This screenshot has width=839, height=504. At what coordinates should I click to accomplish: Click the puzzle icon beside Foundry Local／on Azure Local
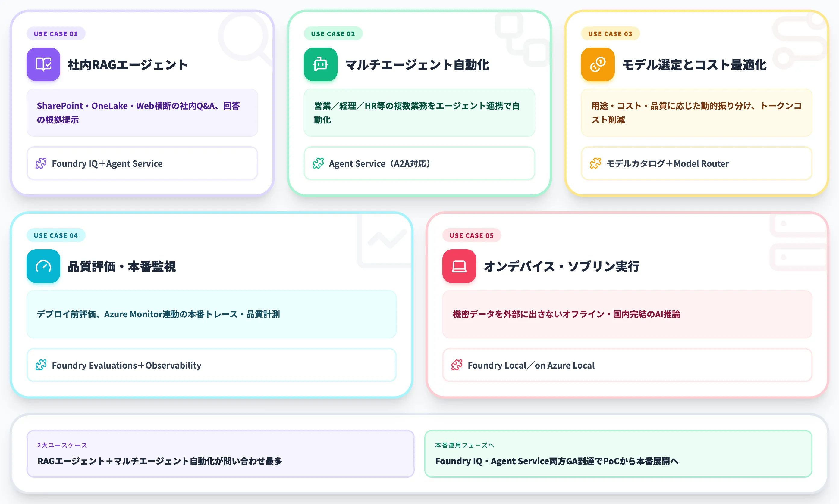457,365
